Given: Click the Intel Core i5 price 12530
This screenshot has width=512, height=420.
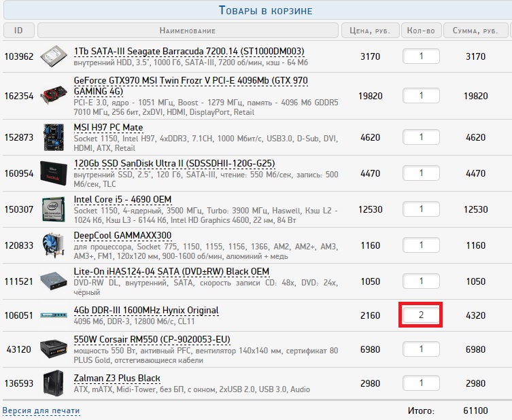Looking at the screenshot, I should click(x=371, y=209).
